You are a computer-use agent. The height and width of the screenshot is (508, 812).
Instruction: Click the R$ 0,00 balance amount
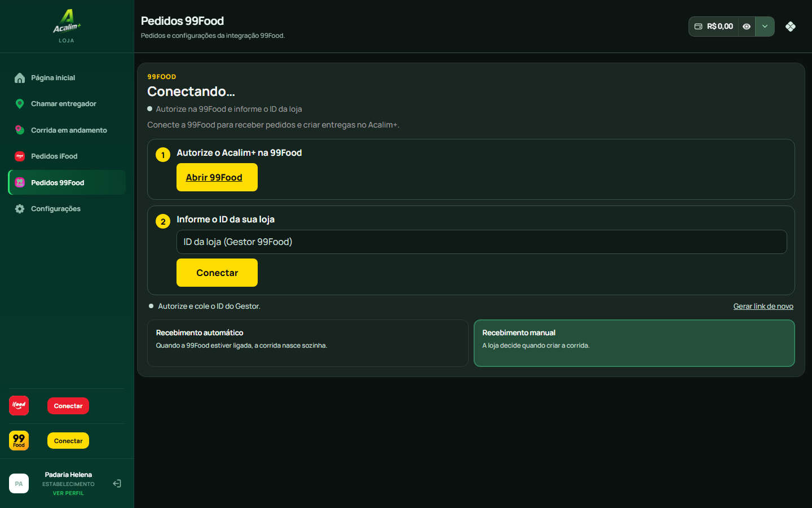click(x=720, y=27)
